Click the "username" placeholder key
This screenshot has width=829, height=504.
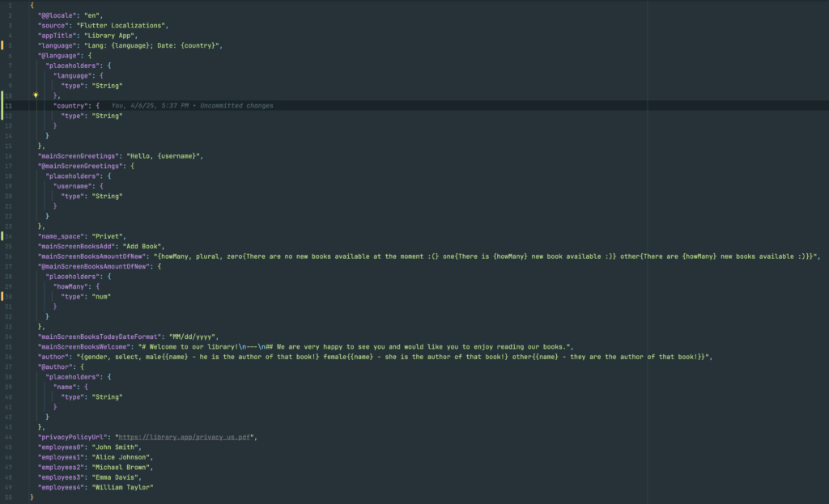click(73, 186)
